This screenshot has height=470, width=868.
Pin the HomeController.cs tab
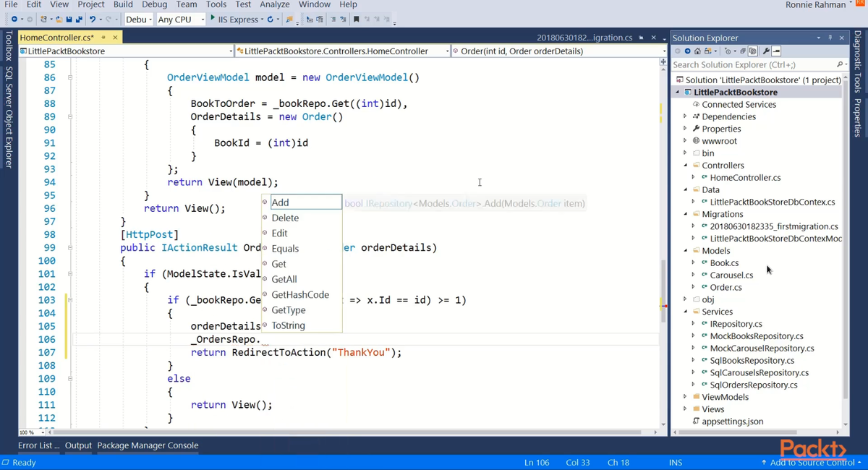pyautogui.click(x=103, y=38)
